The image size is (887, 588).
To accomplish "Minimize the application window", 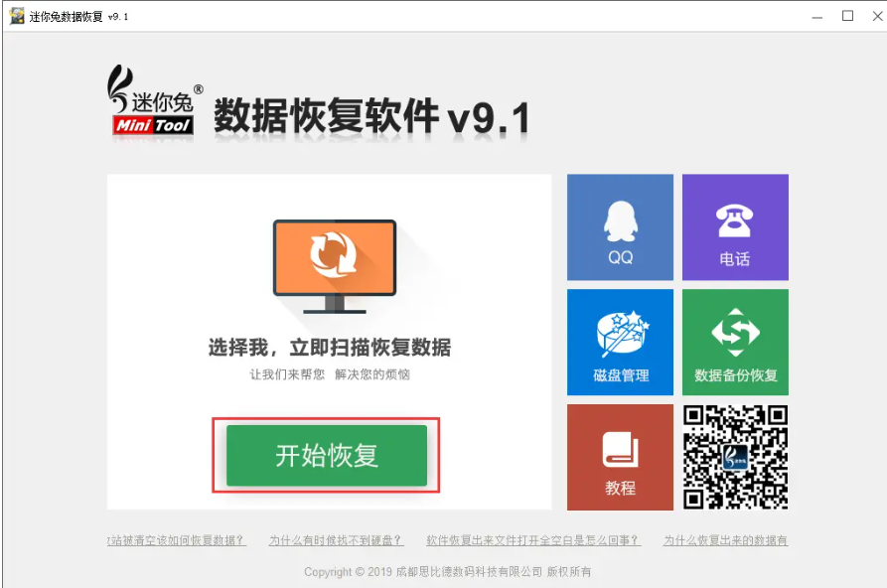I will click(x=816, y=15).
